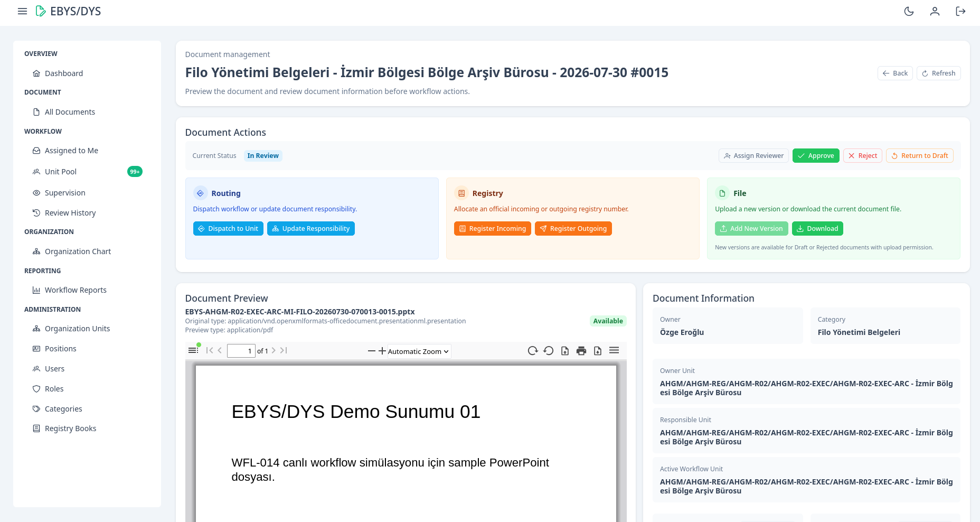Viewport: 980px width, 522px height.
Task: Click the File section icon
Action: [722, 193]
